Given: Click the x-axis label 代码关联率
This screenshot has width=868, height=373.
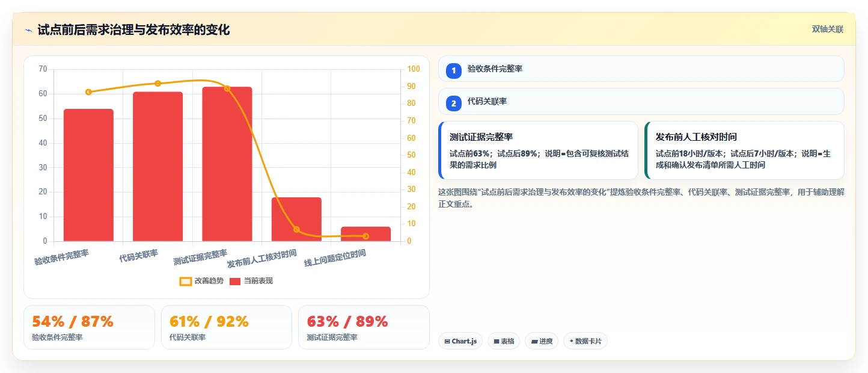Looking at the screenshot, I should coord(139,256).
